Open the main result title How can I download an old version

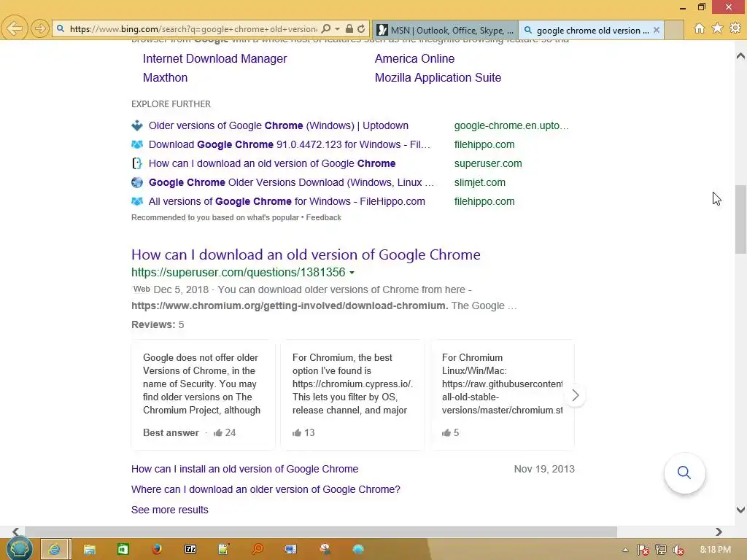(x=306, y=254)
